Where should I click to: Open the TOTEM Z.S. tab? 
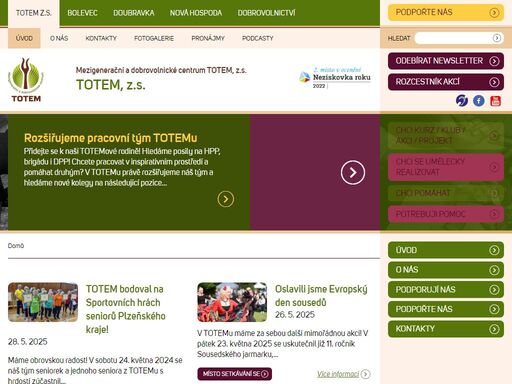pos(34,13)
